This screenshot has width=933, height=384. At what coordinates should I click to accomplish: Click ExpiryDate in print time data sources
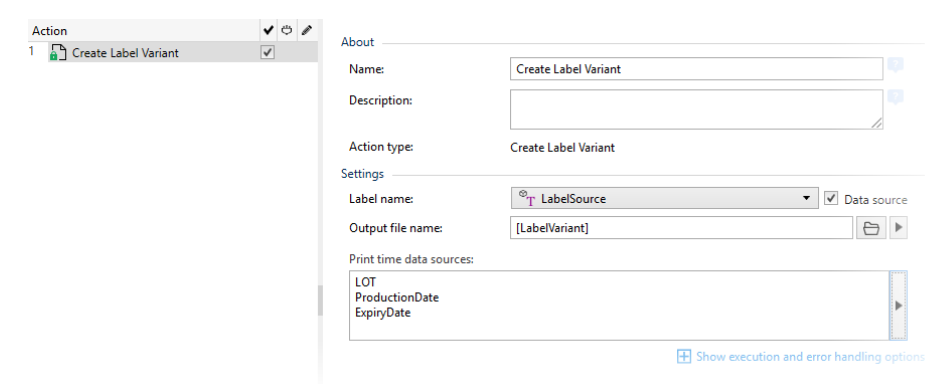coord(383,313)
